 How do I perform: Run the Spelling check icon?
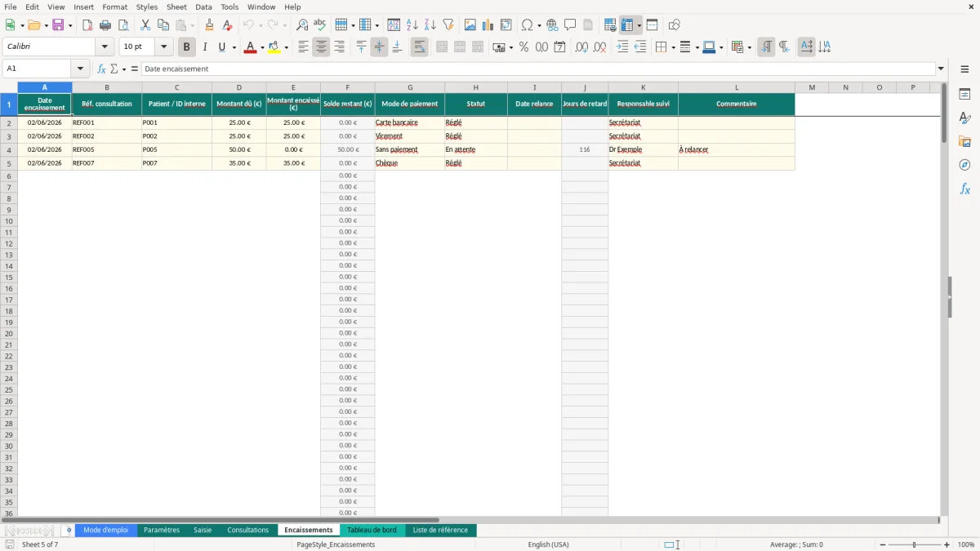pyautogui.click(x=320, y=25)
